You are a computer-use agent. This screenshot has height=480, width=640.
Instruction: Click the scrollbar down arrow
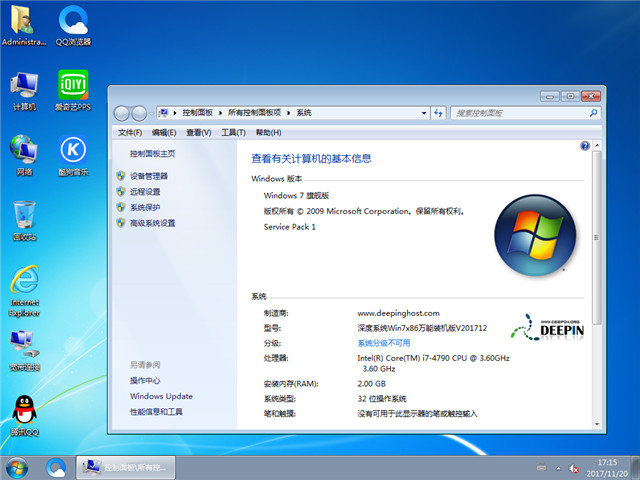(x=597, y=424)
